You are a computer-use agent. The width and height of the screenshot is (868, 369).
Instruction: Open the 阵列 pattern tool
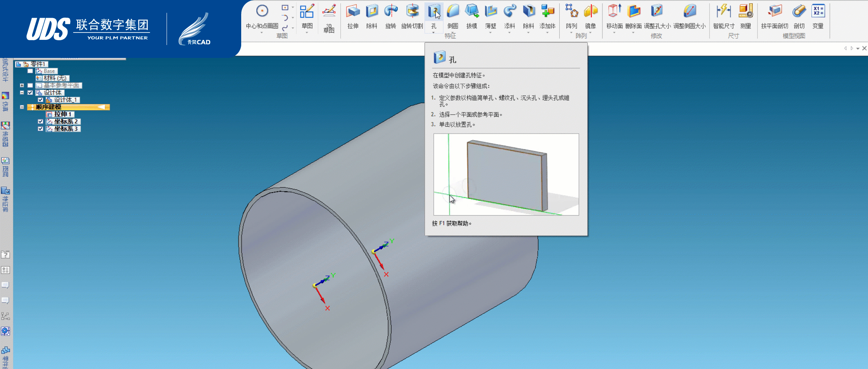coord(571,16)
